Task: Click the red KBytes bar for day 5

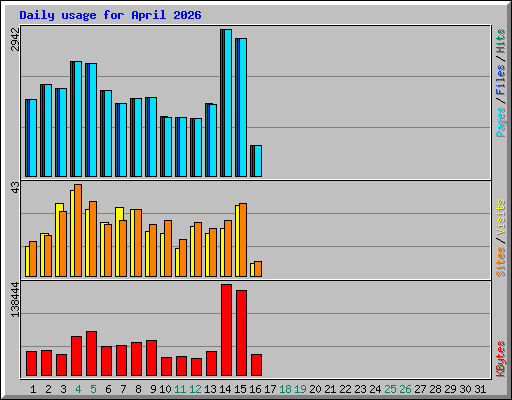Action: pos(91,354)
